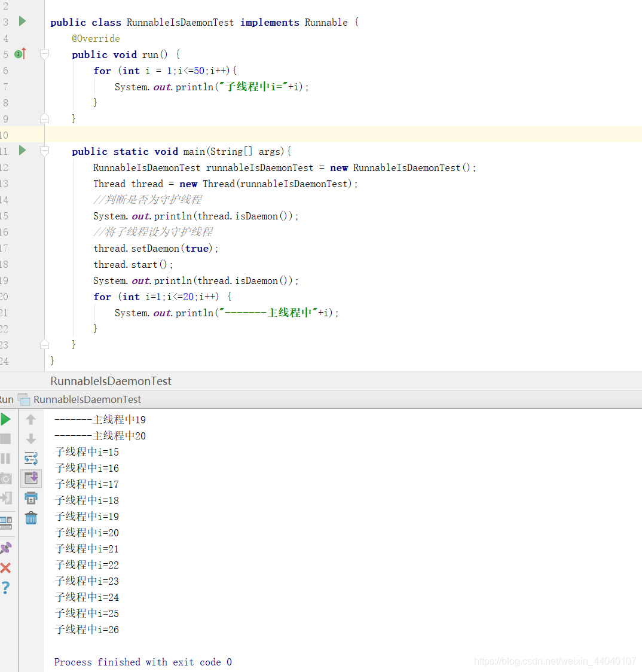Restore layout icon in Run toolbar

tap(6, 523)
